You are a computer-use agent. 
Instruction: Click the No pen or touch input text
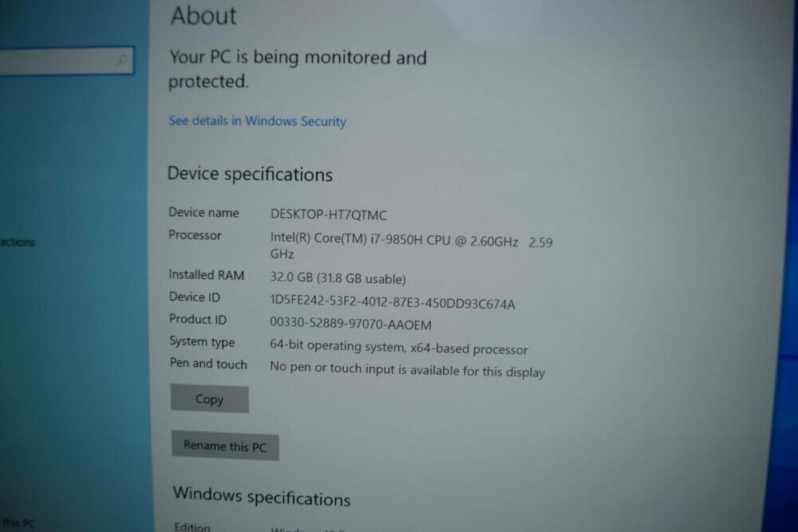tap(408, 370)
